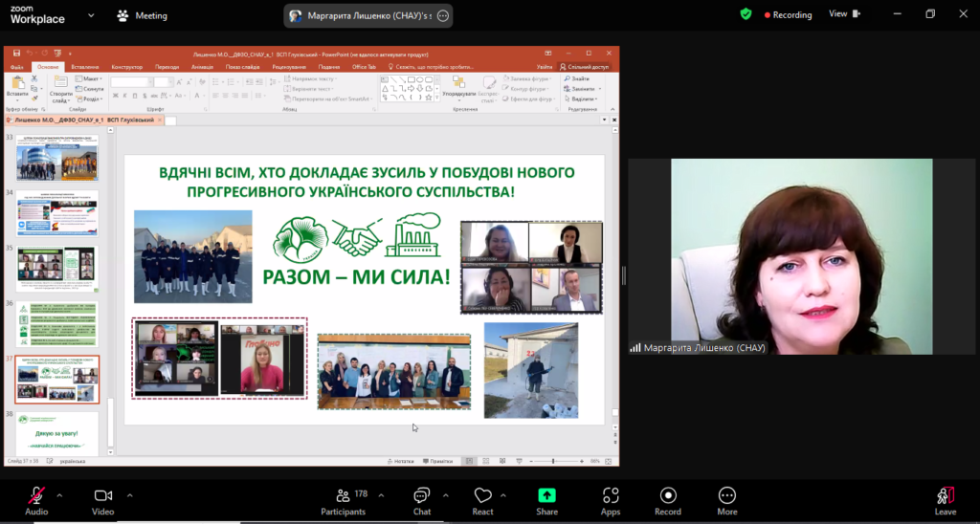Screen dimensions: 980x524
Task: Open the More options menu
Action: tap(727, 500)
